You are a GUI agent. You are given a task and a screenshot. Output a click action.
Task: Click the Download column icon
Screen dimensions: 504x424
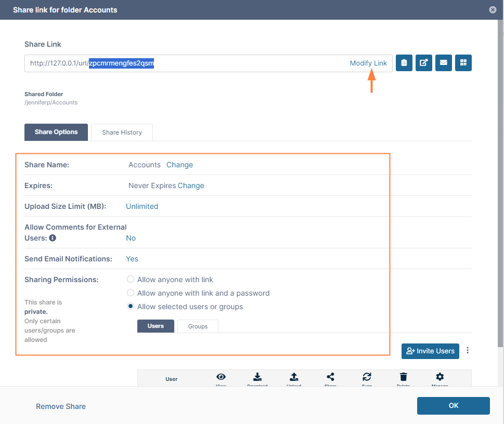pos(257,377)
